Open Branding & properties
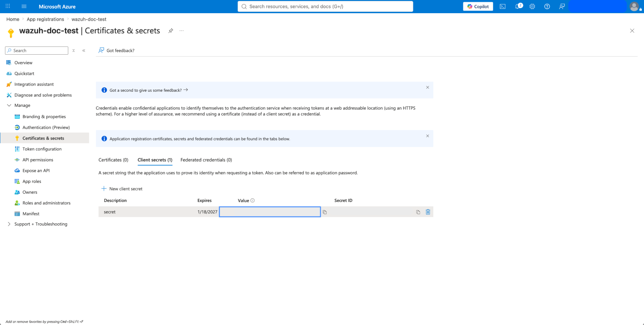The image size is (644, 325). pyautogui.click(x=44, y=116)
